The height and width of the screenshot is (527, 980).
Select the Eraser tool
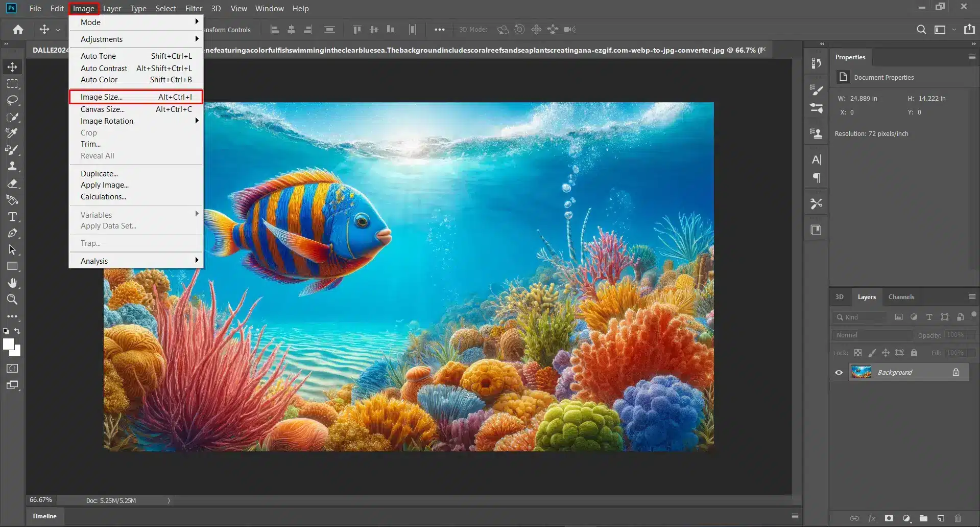[x=12, y=183]
